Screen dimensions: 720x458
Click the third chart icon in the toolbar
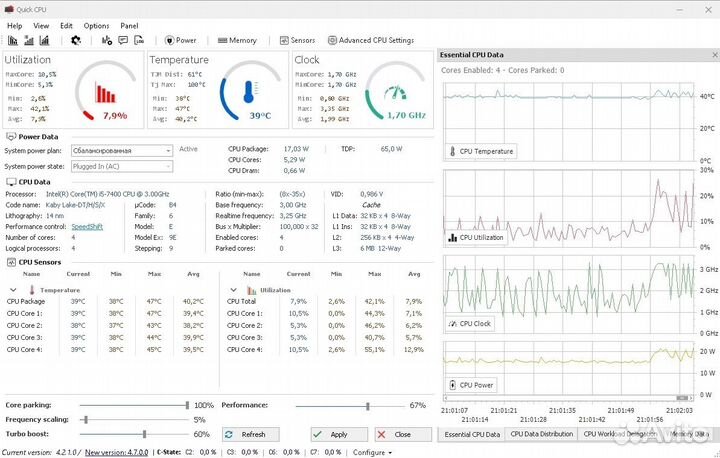tap(45, 41)
